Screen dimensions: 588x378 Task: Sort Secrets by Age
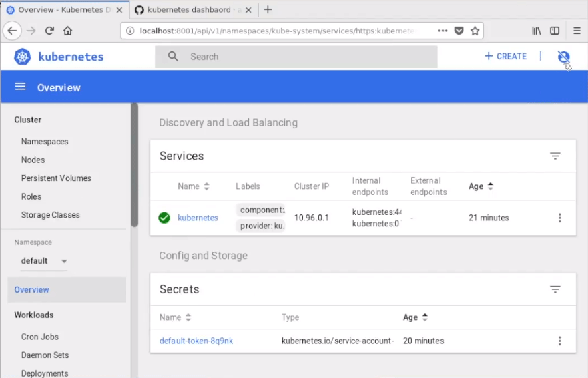415,317
